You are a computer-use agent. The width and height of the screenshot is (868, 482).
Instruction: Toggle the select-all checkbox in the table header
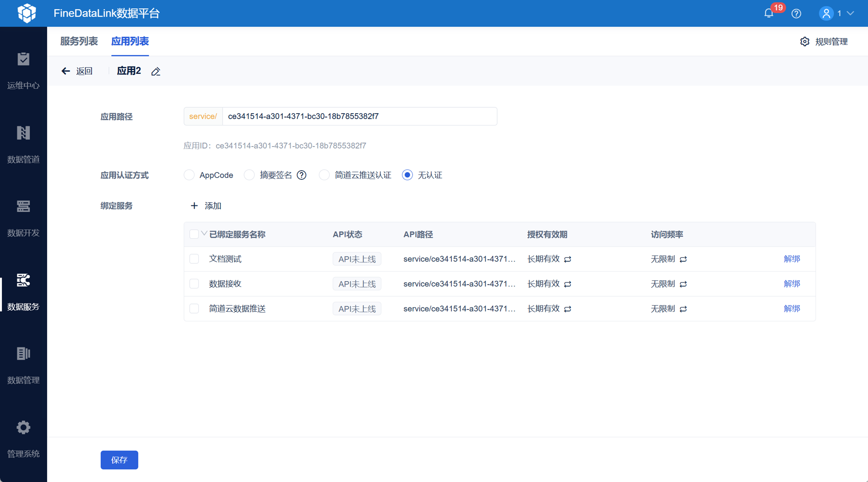(x=194, y=235)
